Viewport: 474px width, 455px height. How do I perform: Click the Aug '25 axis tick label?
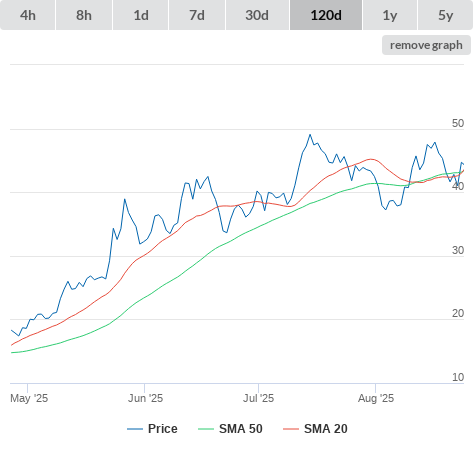(376, 398)
